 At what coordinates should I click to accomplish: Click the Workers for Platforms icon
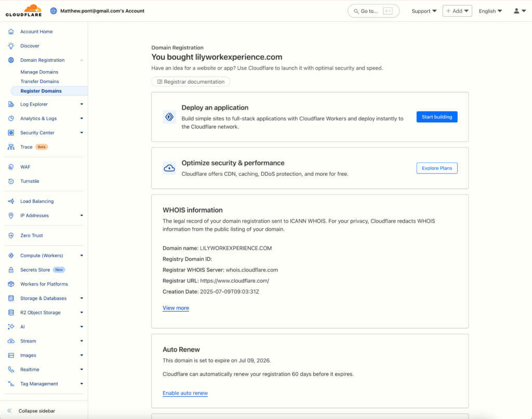tap(11, 284)
